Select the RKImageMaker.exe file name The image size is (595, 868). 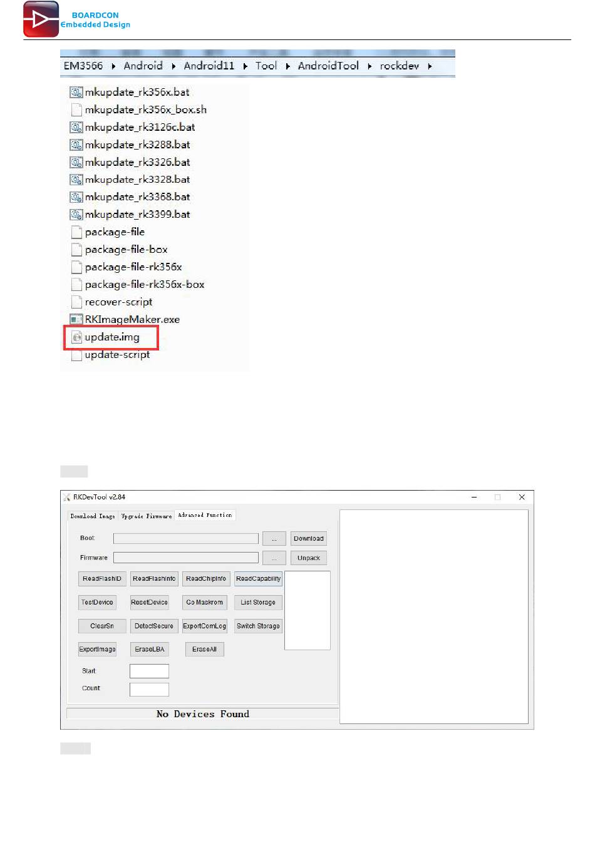coord(132,319)
